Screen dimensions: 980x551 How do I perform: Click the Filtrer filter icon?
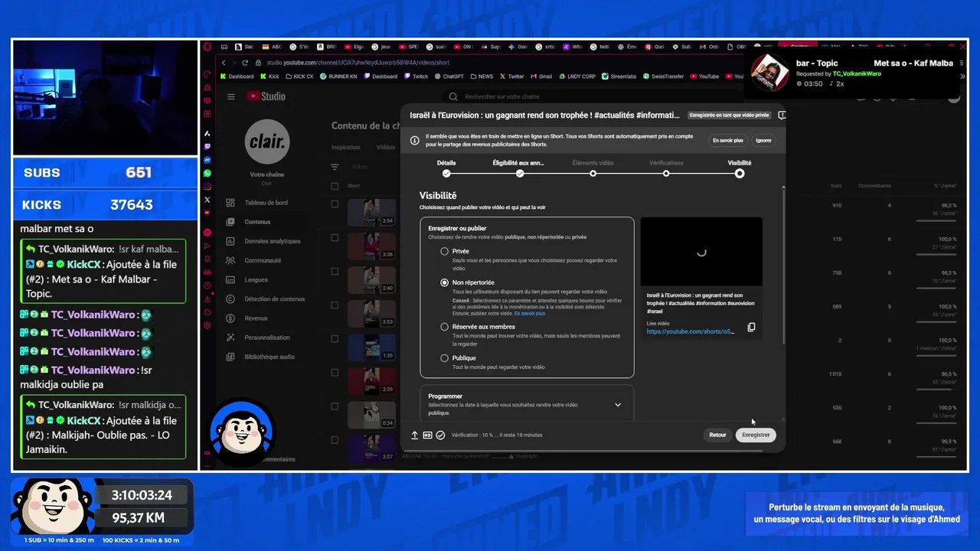(335, 167)
